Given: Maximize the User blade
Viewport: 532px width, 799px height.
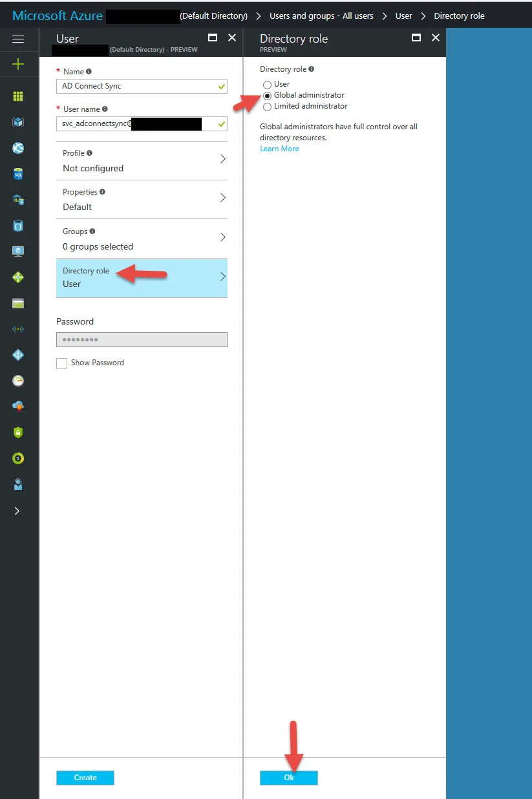Looking at the screenshot, I should pyautogui.click(x=213, y=37).
